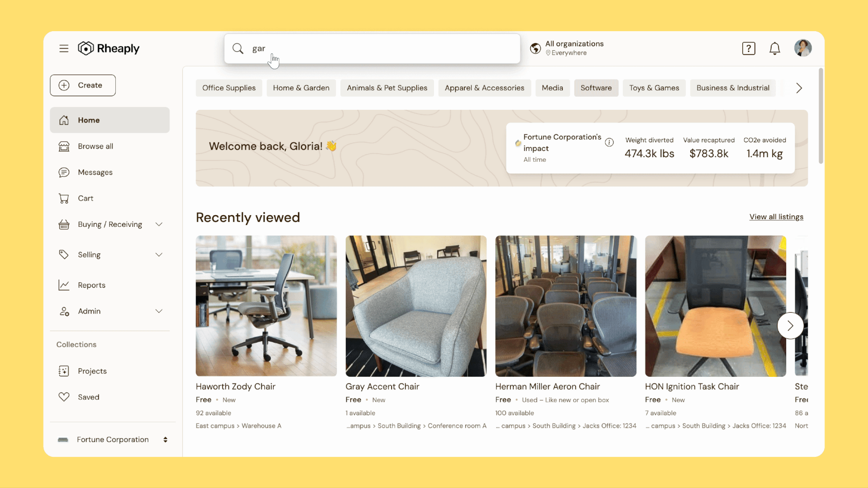
Task: Click the page vertical scrollbar
Action: [821, 116]
